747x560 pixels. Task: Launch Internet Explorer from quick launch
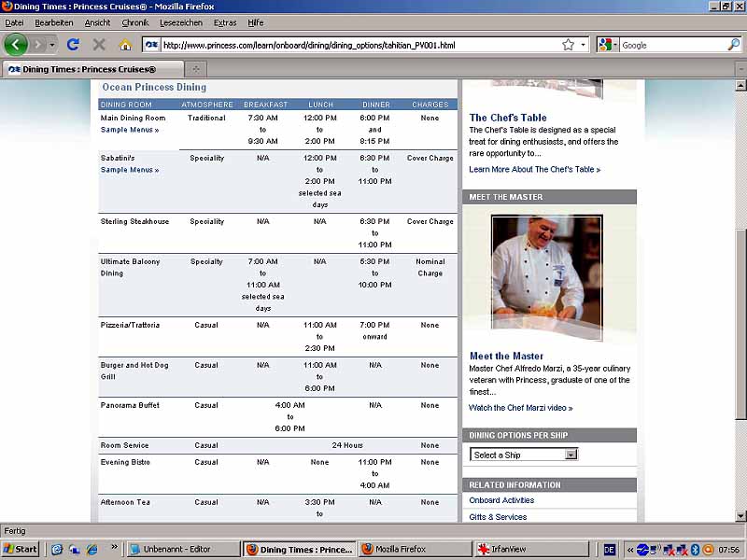[x=92, y=549]
